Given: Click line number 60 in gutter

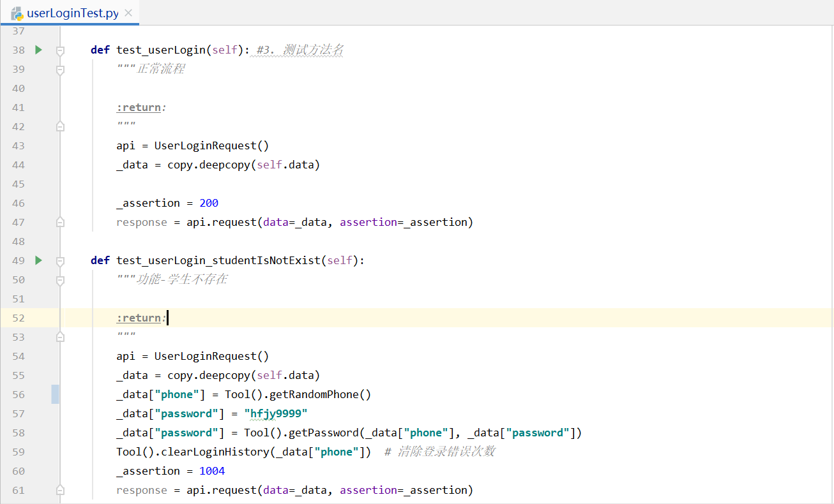Looking at the screenshot, I should tap(18, 471).
